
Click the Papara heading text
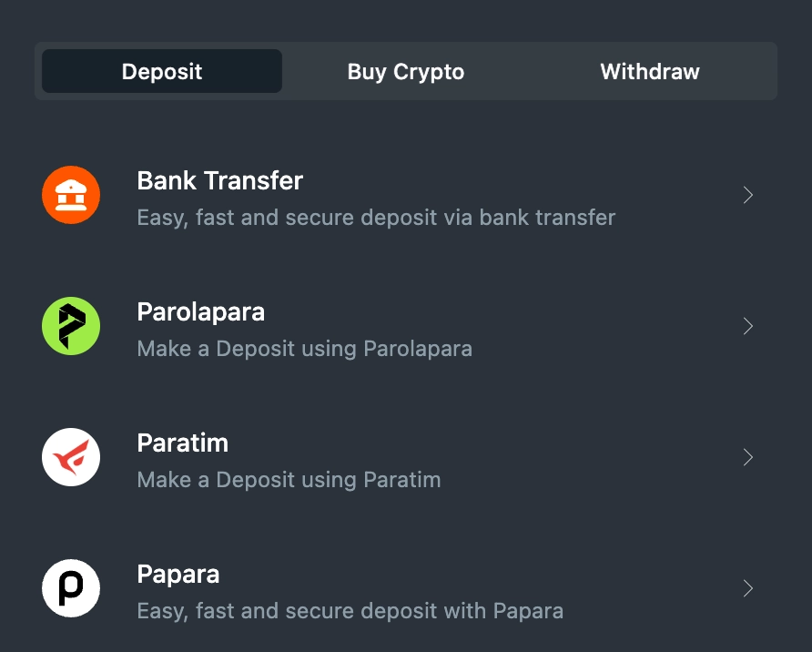178,575
